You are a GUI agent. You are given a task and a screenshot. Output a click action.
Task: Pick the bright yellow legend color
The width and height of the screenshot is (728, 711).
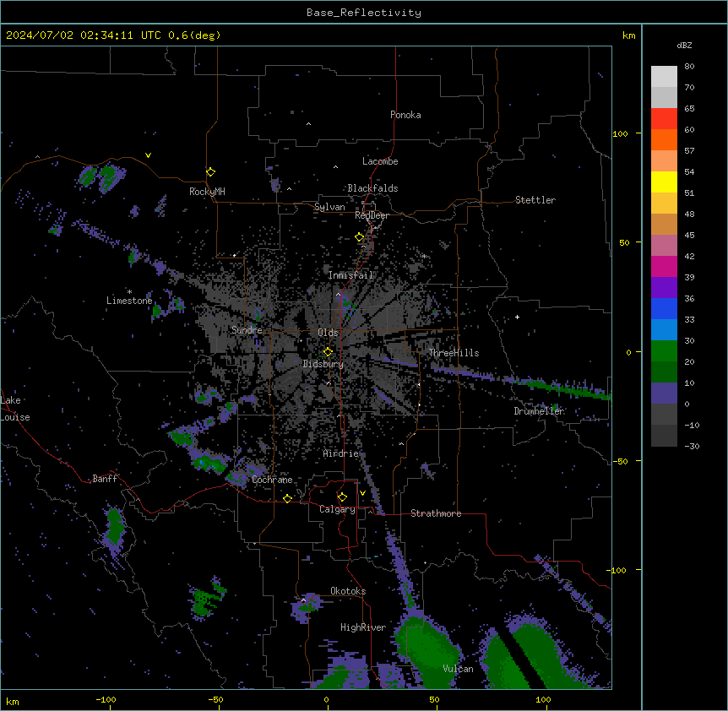point(664,182)
